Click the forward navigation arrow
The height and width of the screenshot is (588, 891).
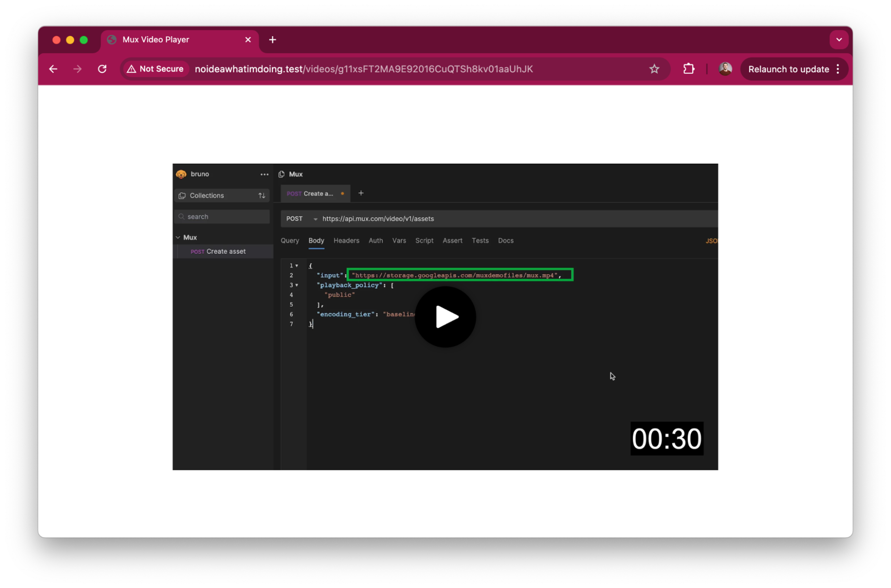point(78,69)
